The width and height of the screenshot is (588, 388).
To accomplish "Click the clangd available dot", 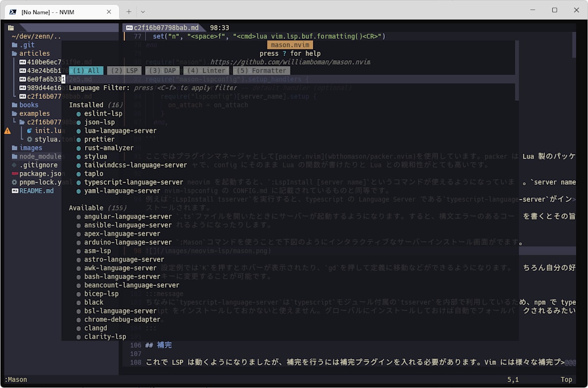I will 79,328.
